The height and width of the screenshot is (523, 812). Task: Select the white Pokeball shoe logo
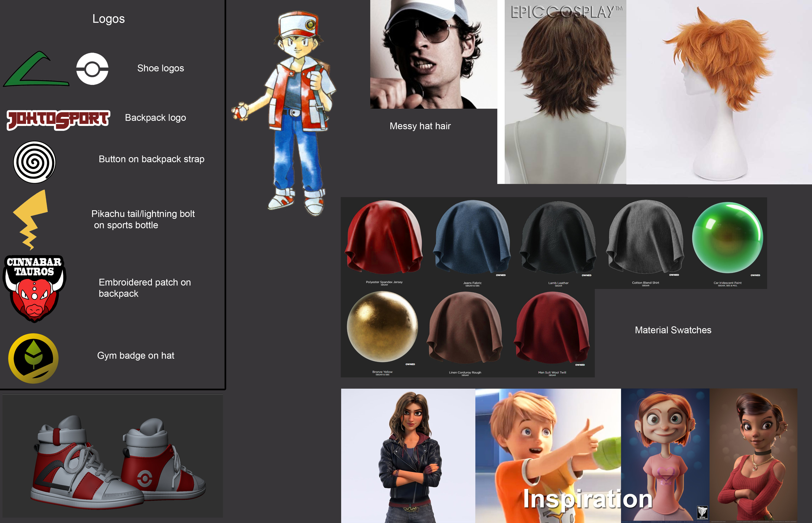pyautogui.click(x=92, y=69)
